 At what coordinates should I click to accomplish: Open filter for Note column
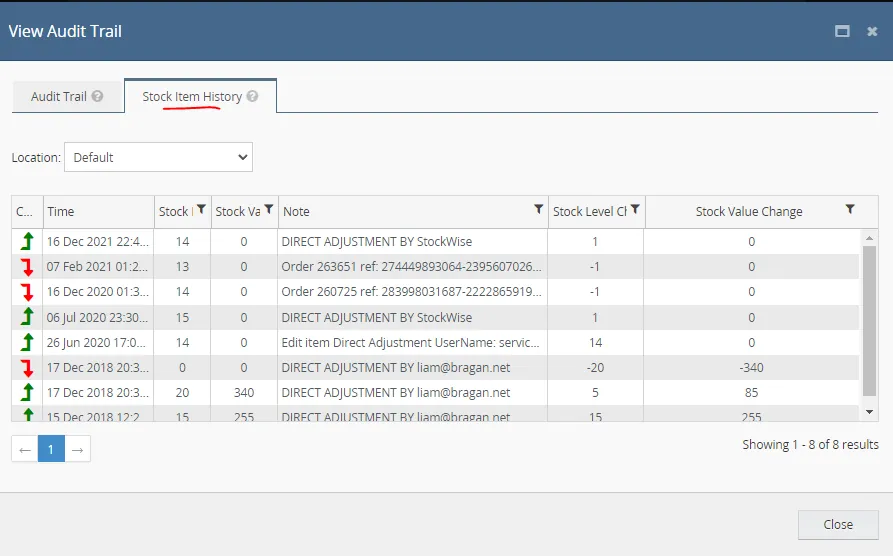coord(538,210)
